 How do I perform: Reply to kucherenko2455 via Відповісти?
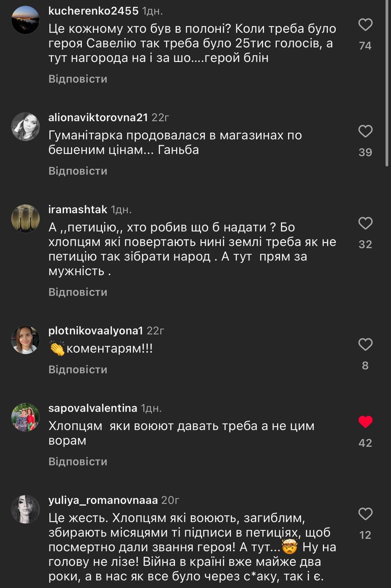click(x=78, y=79)
